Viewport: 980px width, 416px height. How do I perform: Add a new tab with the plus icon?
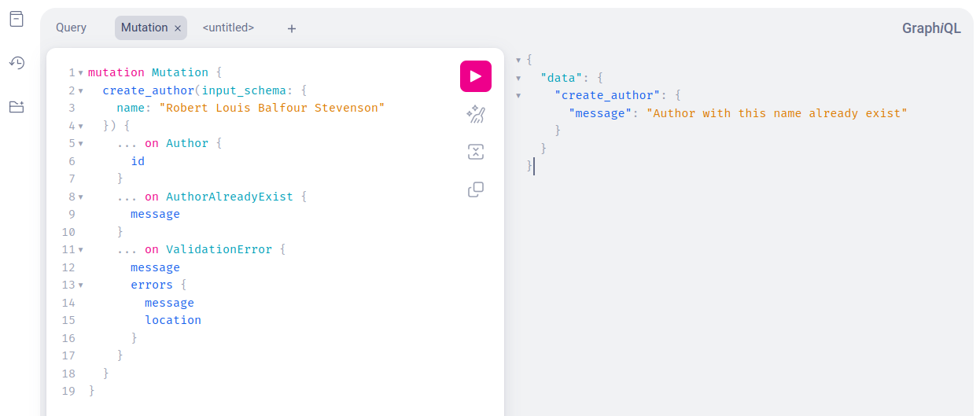click(292, 28)
